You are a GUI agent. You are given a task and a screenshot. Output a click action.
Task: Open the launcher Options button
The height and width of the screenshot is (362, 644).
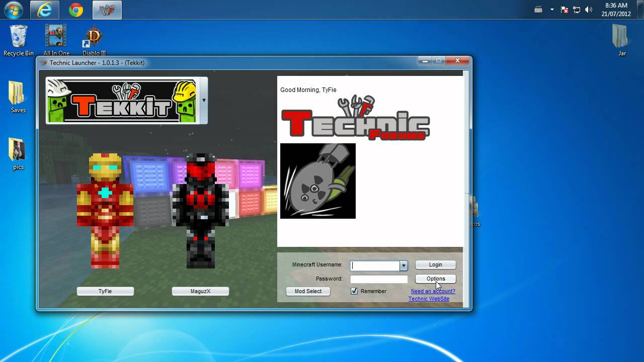436,279
